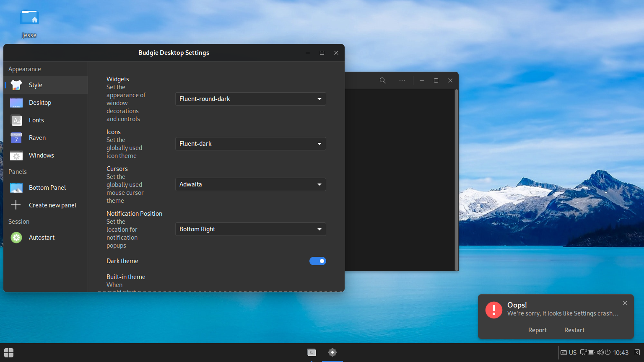The image size is (644, 362).
Task: Switch to the Fonts settings page
Action: tap(46, 120)
